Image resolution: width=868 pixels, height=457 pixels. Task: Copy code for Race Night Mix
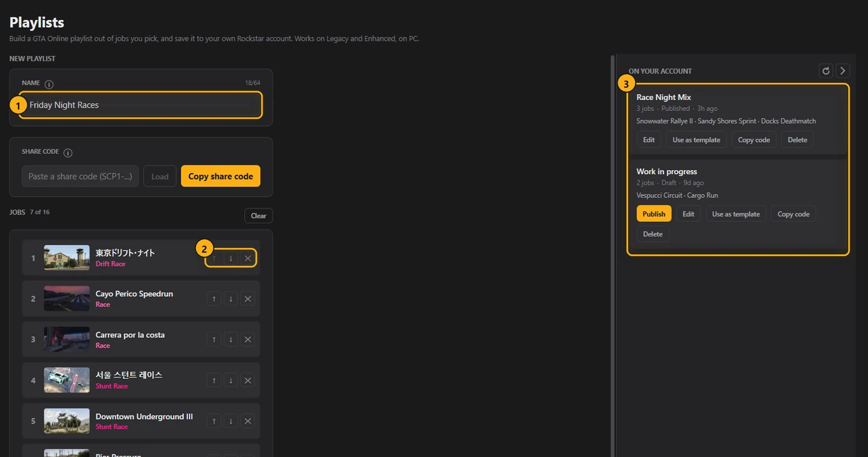[x=754, y=140]
